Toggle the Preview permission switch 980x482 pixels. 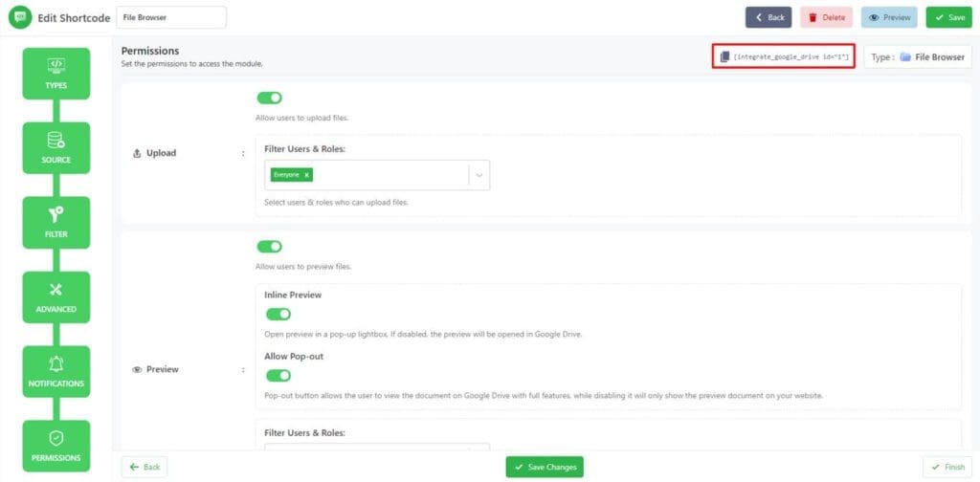tap(269, 247)
